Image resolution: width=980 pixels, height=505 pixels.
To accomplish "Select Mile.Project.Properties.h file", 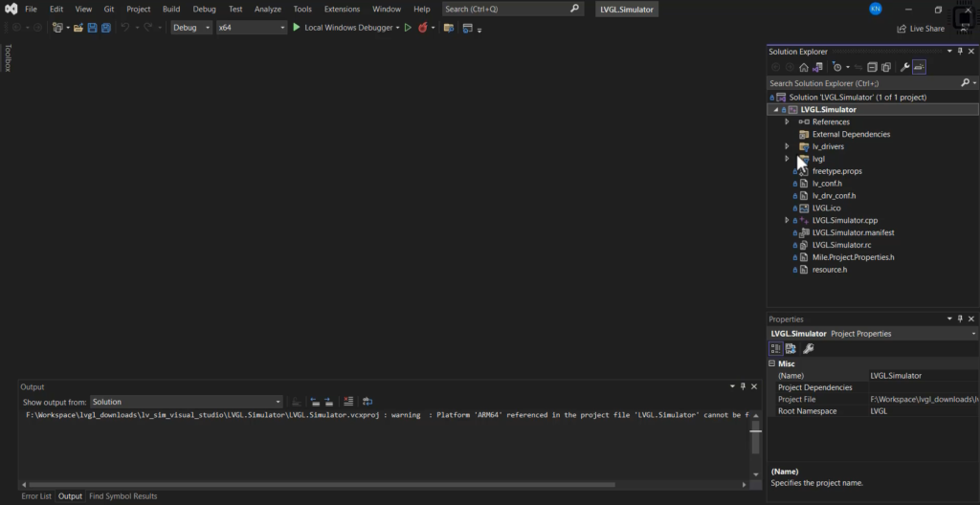I will (853, 257).
